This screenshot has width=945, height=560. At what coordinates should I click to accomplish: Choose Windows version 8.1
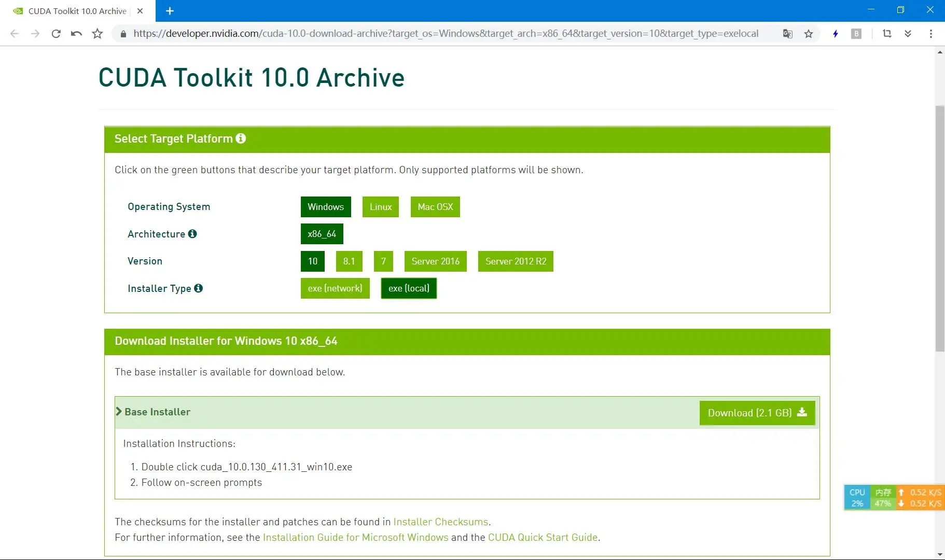pyautogui.click(x=349, y=261)
